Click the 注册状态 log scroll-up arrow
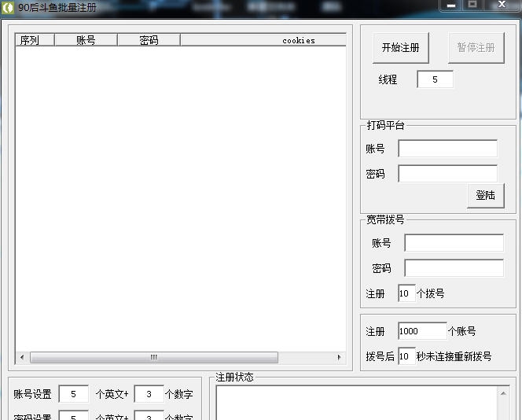The height and width of the screenshot is (420, 522). [503, 394]
